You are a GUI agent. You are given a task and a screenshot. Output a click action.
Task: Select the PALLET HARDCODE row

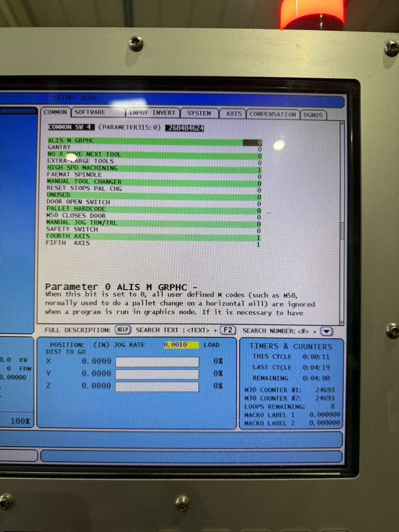154,209
